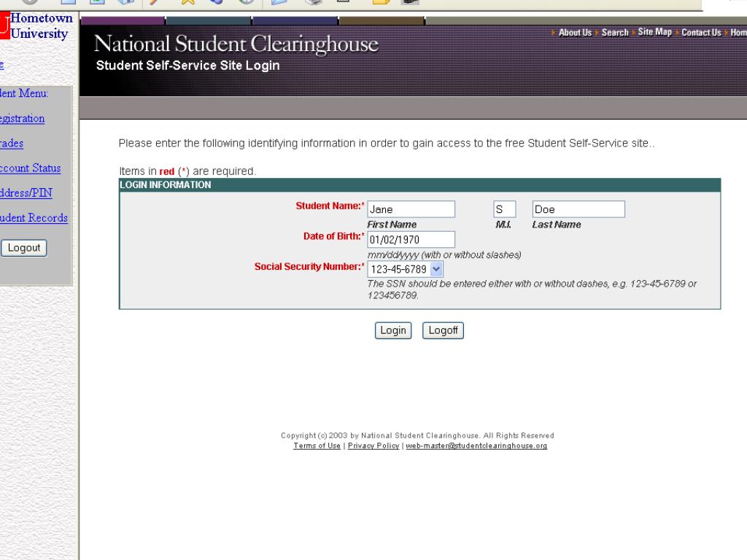The width and height of the screenshot is (747, 560).
Task: Open the About Us menu item
Action: click(575, 32)
